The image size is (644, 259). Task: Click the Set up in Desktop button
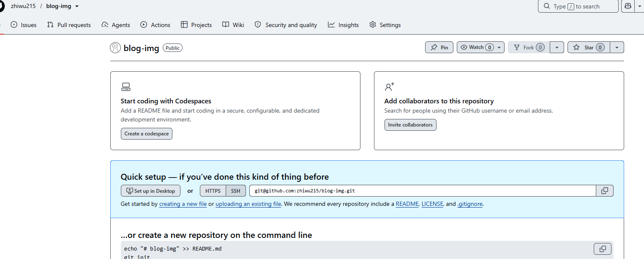coord(150,191)
